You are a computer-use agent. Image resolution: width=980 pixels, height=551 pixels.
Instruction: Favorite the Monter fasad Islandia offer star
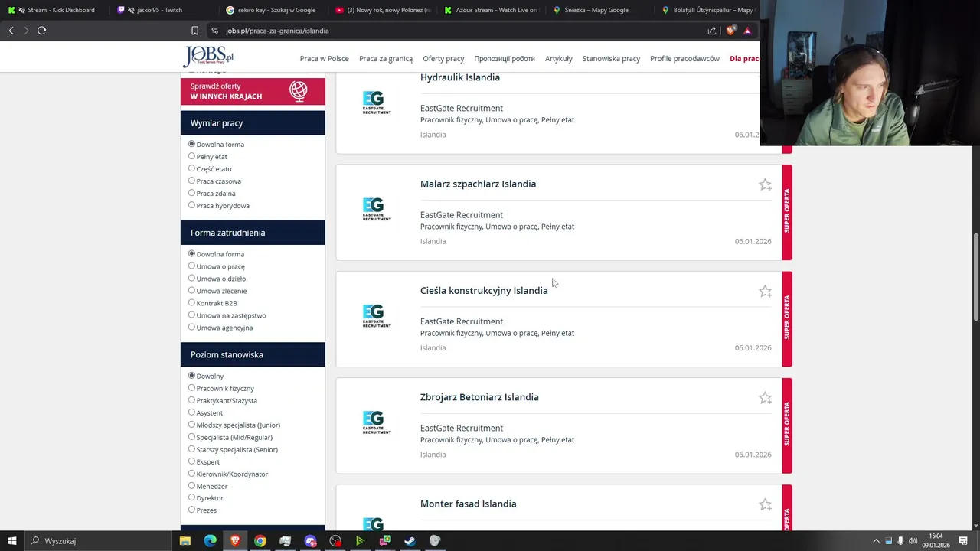[x=765, y=505]
